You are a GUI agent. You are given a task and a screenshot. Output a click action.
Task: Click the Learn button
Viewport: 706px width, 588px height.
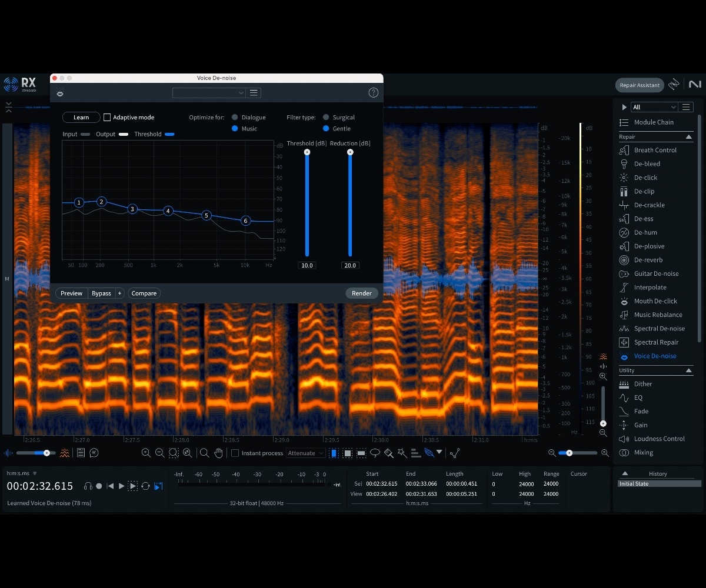[x=81, y=118]
